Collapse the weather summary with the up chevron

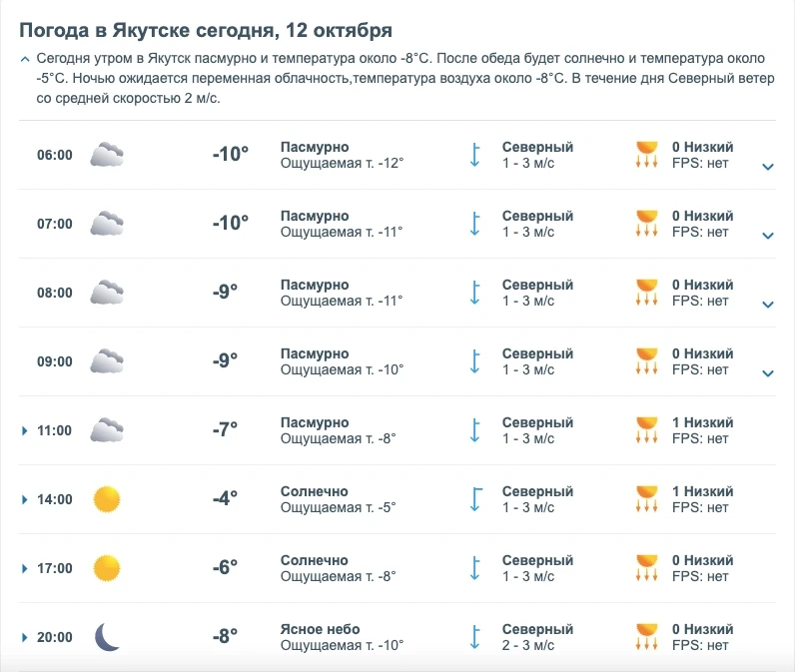(24, 59)
